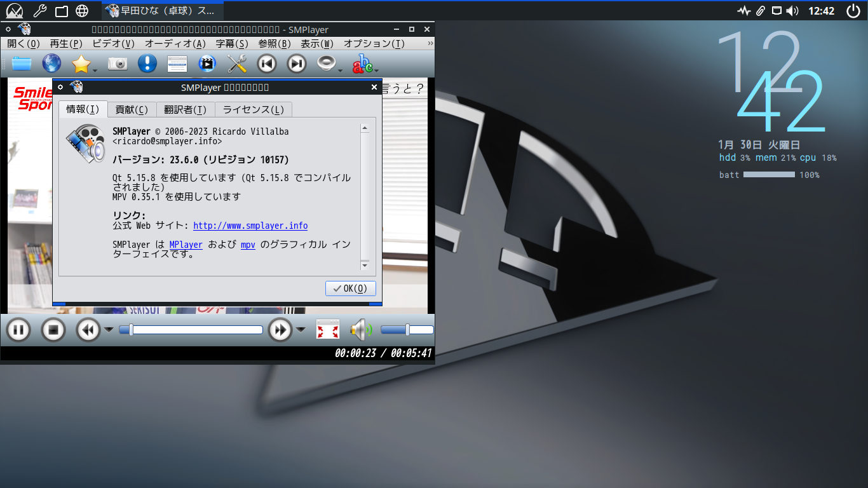Screen dimensions: 868x488
Task: Open system activity monitor tray icon
Action: click(744, 11)
